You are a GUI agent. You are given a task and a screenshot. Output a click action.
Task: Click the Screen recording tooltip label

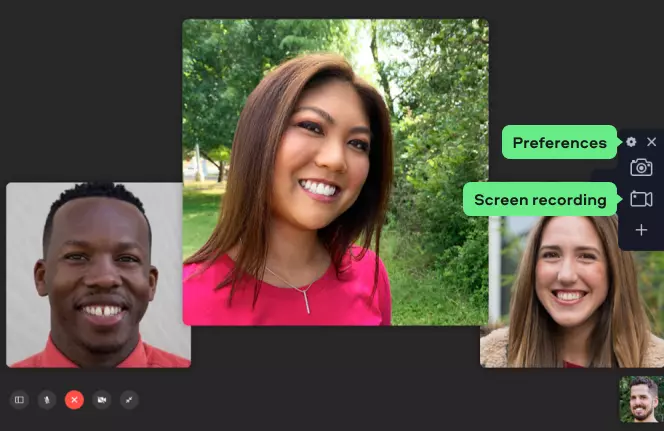pyautogui.click(x=540, y=199)
